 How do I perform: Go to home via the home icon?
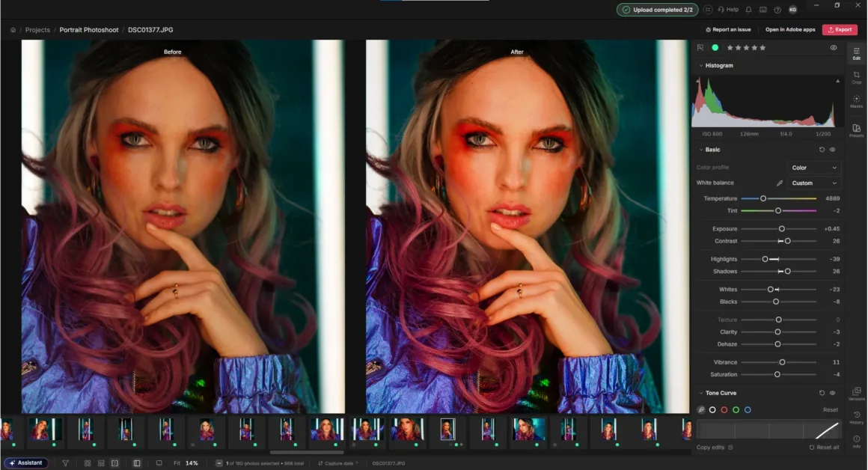tap(13, 30)
